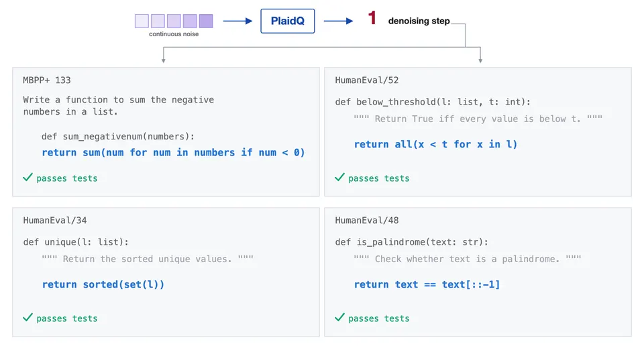Click 'passes tests' in HumanEval/34 card

67,319
